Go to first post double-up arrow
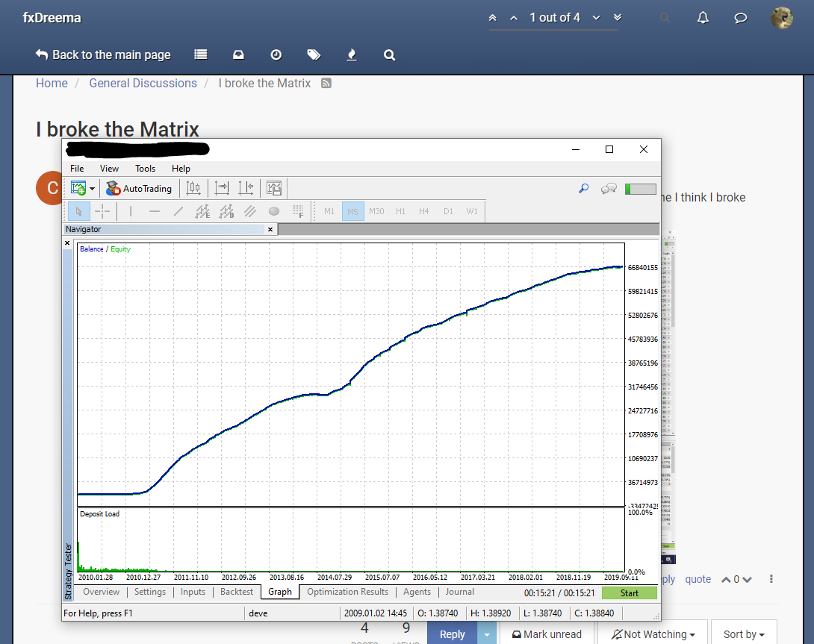This screenshot has height=644, width=814. (x=493, y=18)
